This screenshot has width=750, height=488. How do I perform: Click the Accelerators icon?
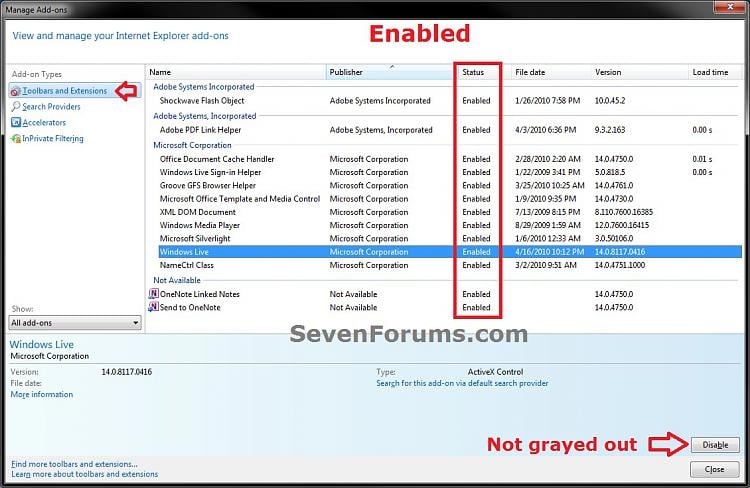pyautogui.click(x=16, y=122)
